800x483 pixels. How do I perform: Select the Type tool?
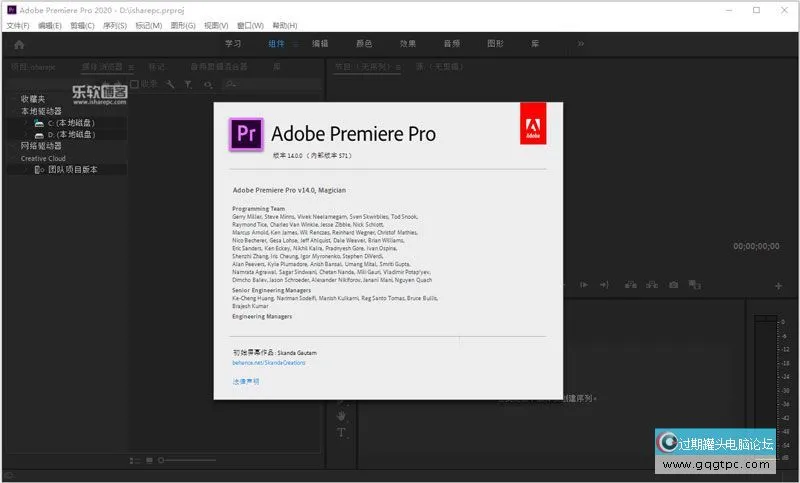point(341,433)
